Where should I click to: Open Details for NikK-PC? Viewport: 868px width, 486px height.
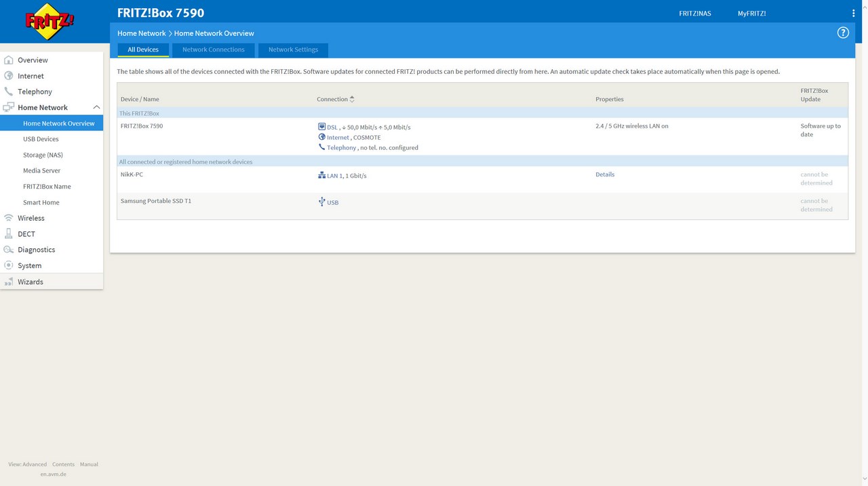pos(605,174)
